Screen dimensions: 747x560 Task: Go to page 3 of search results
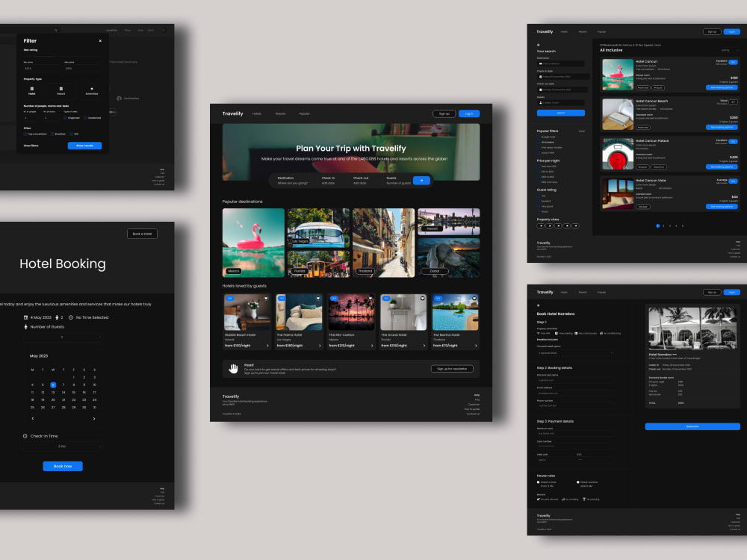coord(670,225)
